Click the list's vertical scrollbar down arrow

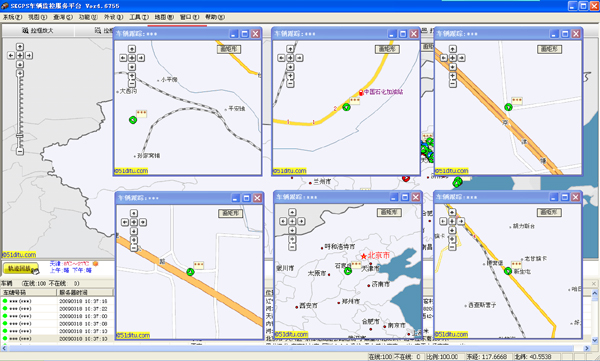(x=595, y=340)
